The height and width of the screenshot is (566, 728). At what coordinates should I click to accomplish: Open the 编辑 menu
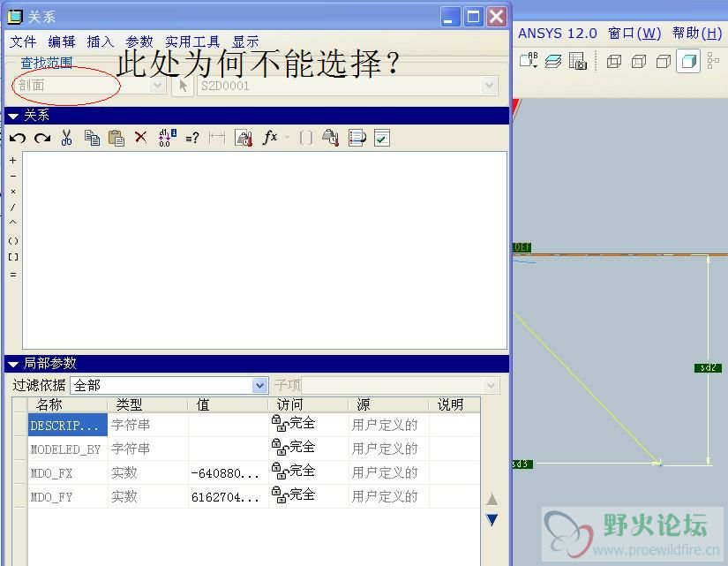61,42
